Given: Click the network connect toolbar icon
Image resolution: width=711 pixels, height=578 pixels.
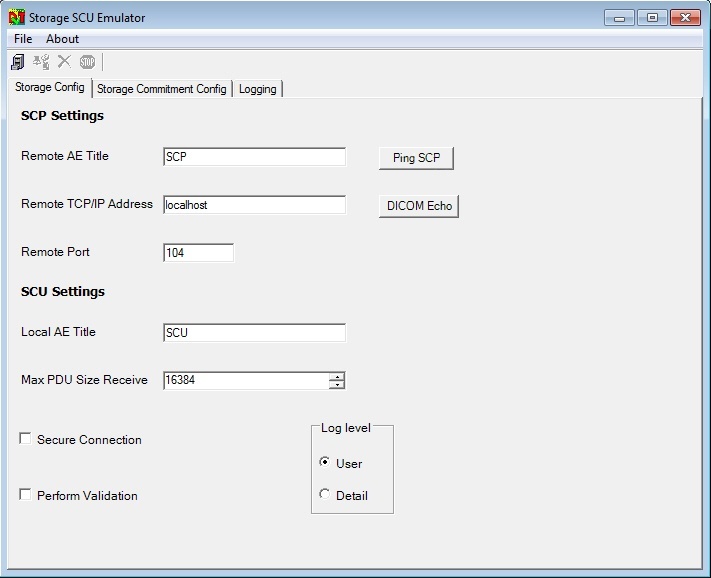Looking at the screenshot, I should coord(41,62).
